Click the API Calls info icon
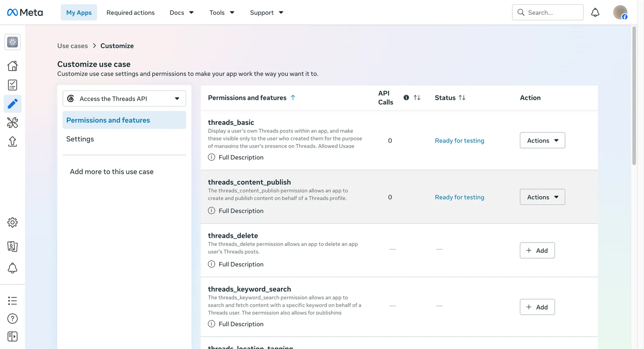The width and height of the screenshot is (644, 349). (406, 97)
